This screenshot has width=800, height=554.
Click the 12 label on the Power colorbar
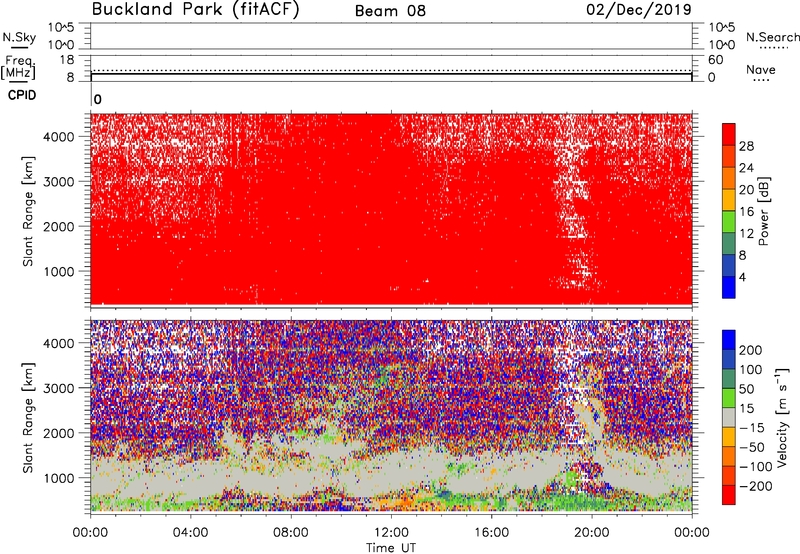pyautogui.click(x=746, y=234)
